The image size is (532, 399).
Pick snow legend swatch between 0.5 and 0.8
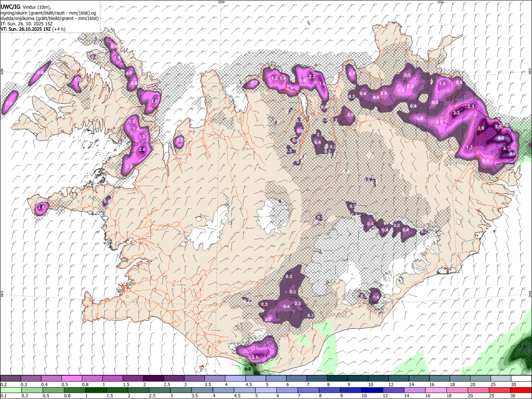click(71, 379)
